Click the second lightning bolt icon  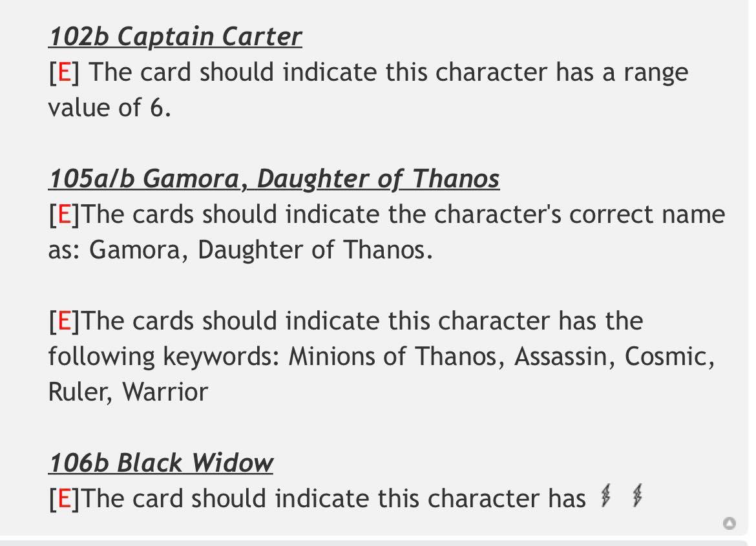tap(637, 496)
